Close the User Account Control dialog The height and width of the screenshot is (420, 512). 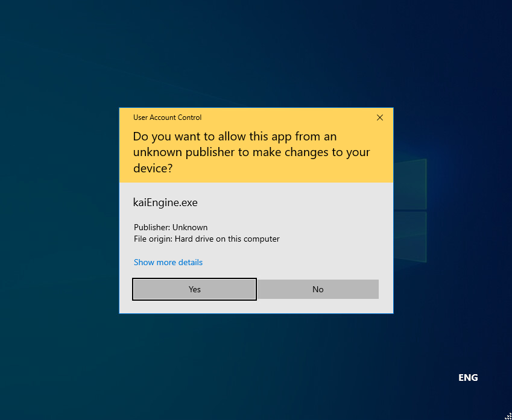click(379, 118)
